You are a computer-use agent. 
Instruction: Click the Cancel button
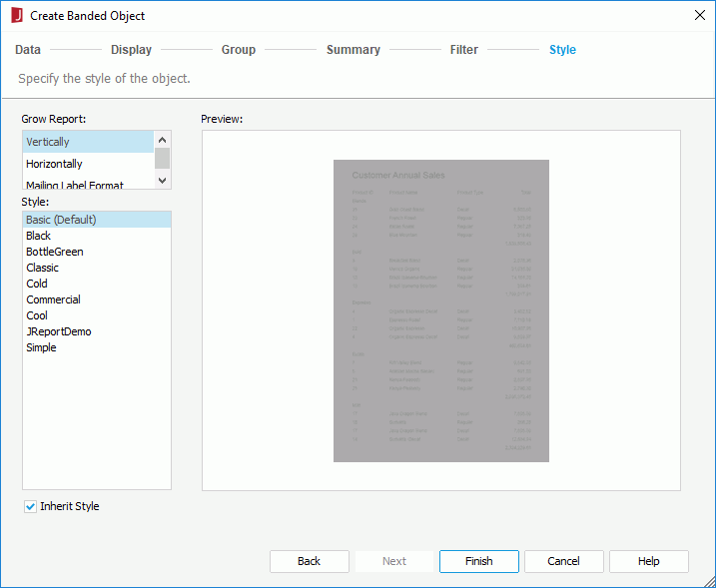[x=564, y=561]
